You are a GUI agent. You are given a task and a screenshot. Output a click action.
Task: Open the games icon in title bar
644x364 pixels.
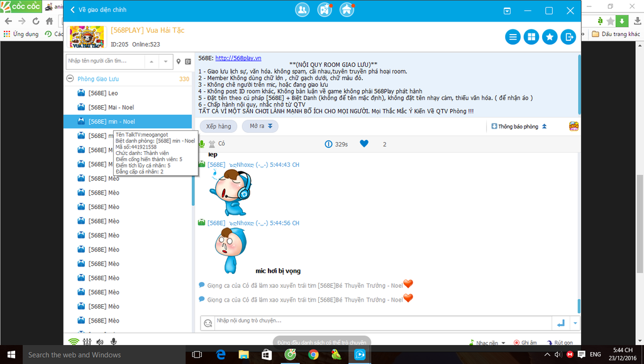(325, 10)
